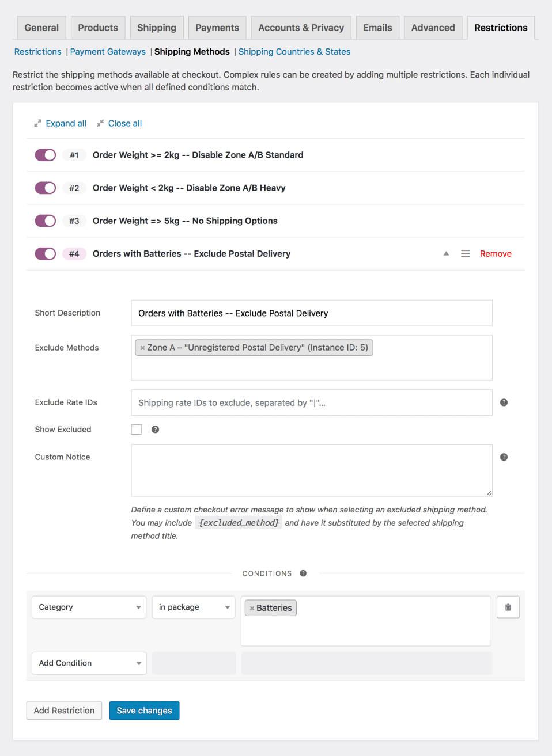
Task: Open the 'in package' operator dropdown
Action: coord(194,607)
